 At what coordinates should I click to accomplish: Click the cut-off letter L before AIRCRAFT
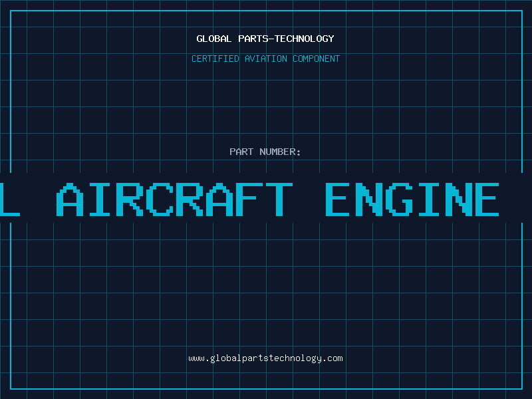pos(10,199)
